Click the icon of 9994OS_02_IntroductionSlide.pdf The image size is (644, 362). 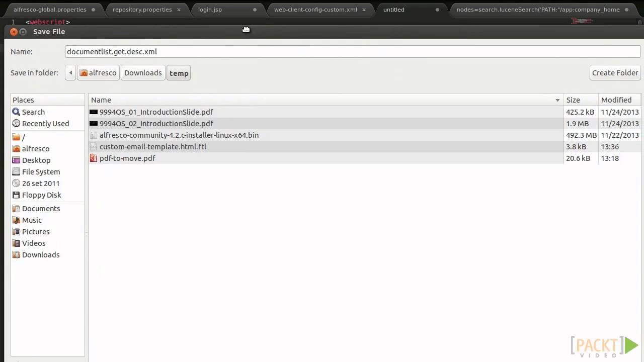pyautogui.click(x=93, y=124)
